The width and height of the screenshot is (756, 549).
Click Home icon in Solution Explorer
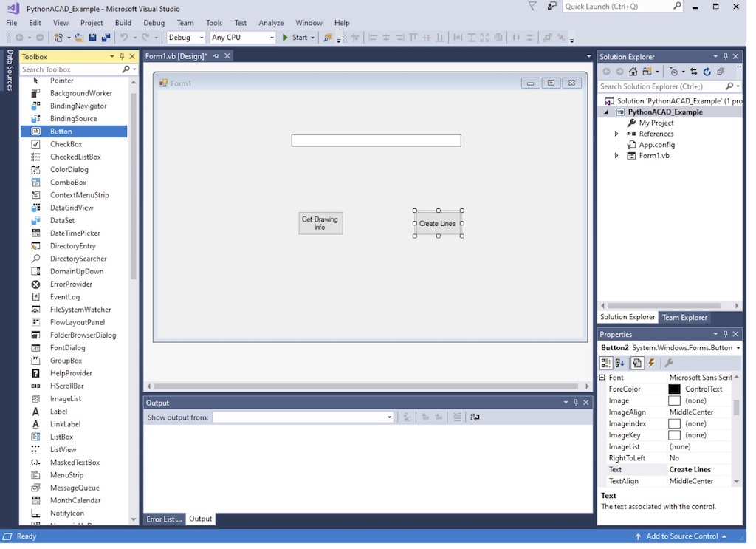tap(633, 72)
